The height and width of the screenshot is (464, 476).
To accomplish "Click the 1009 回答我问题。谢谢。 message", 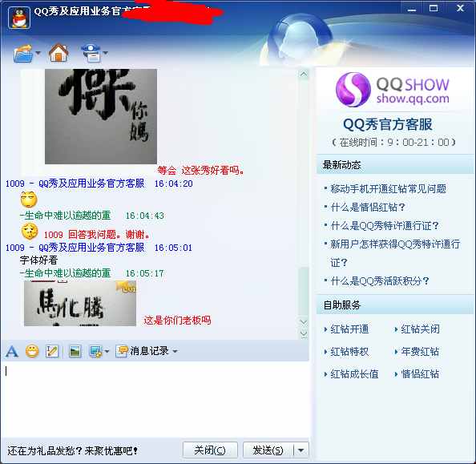I will (x=96, y=235).
